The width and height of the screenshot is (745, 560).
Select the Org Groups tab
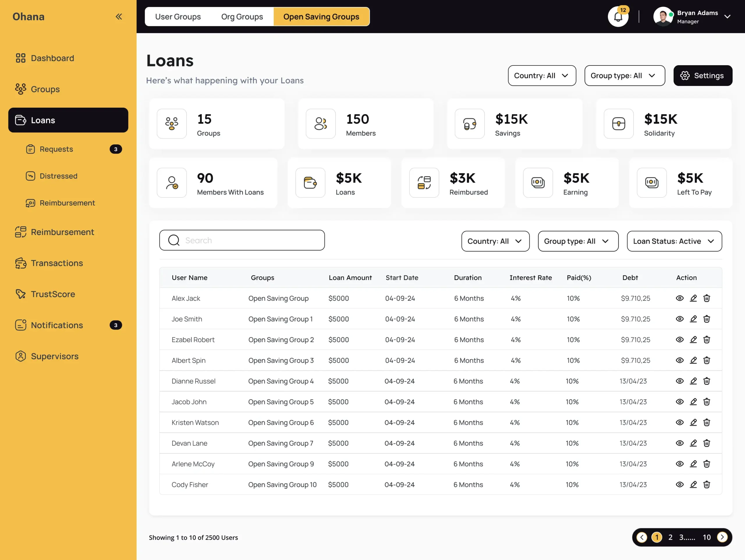tap(242, 17)
